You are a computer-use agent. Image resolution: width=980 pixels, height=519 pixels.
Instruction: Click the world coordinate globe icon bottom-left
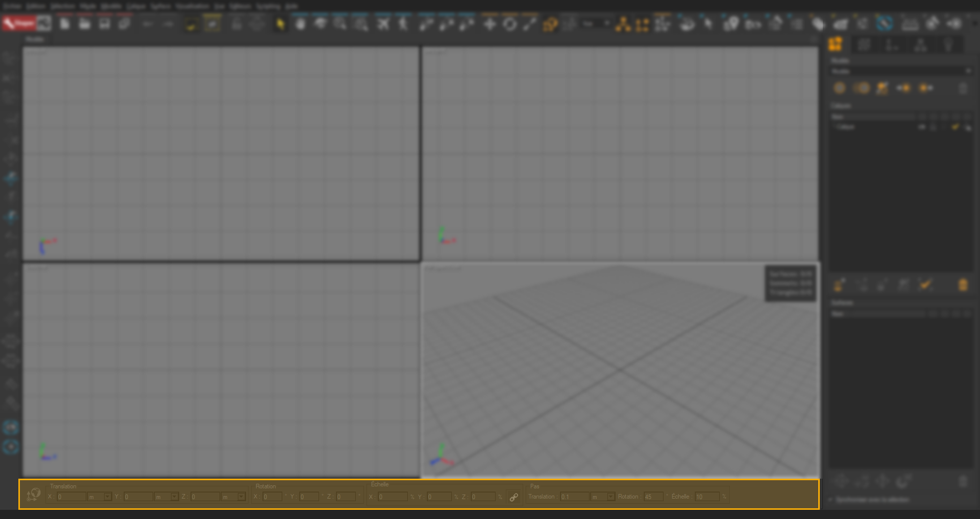coord(32,495)
